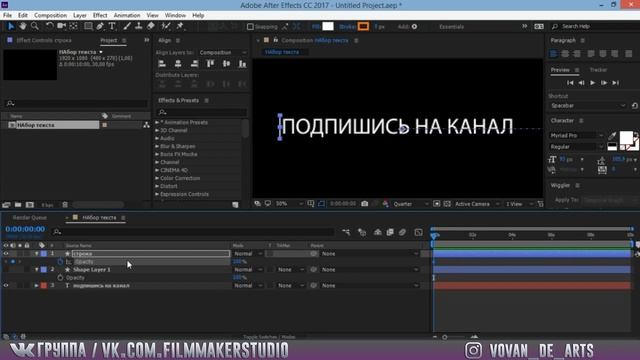Open the 1 View layout dropdown

(x=519, y=204)
